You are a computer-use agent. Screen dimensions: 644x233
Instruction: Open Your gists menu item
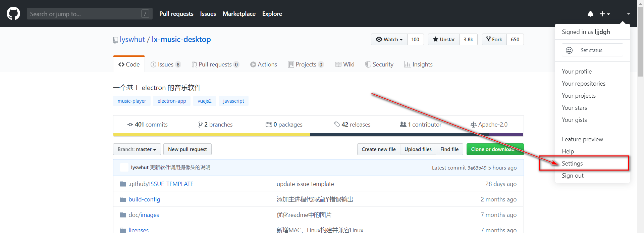point(592,120)
